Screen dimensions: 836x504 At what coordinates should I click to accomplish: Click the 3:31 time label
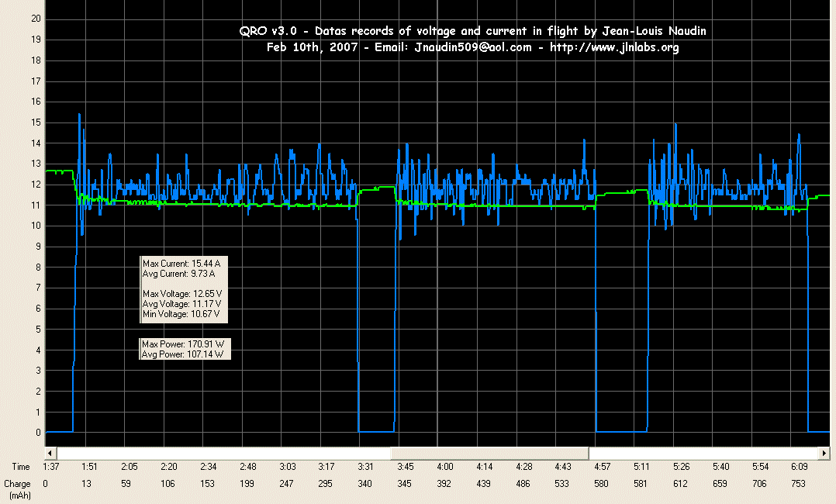click(365, 467)
